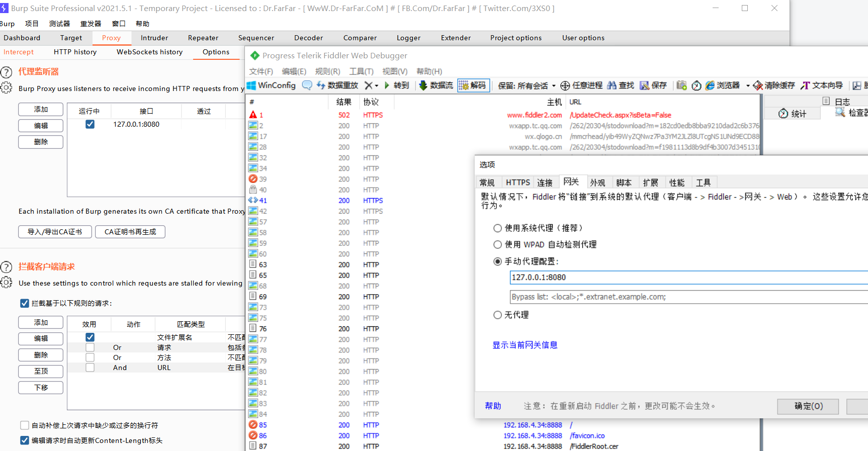
Task: Click the camera screenshot icon in Fiddler toolbar
Action: (681, 85)
